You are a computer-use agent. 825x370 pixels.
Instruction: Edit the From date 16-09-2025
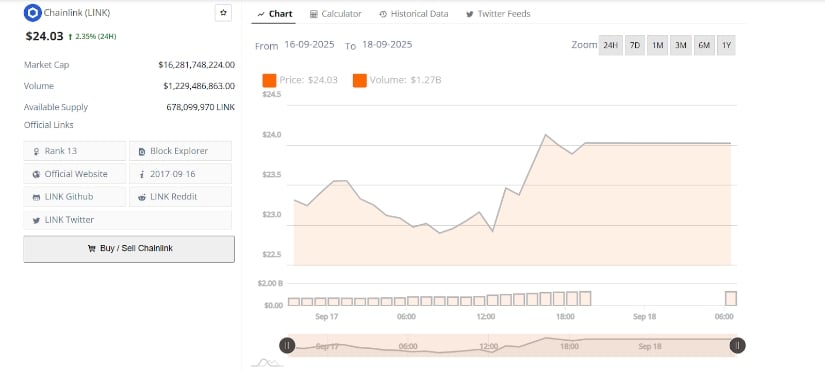309,45
